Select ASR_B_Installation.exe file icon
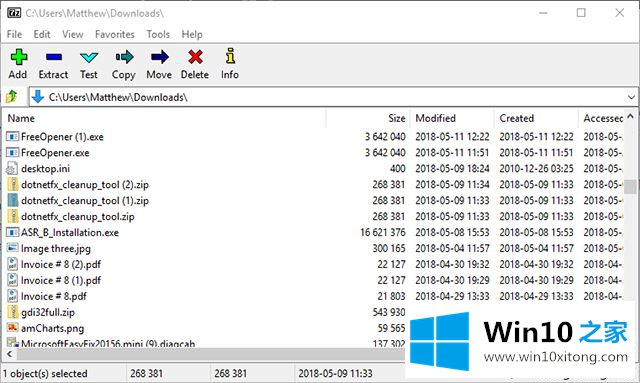Viewport: 640px width, 383px height. coord(13,232)
